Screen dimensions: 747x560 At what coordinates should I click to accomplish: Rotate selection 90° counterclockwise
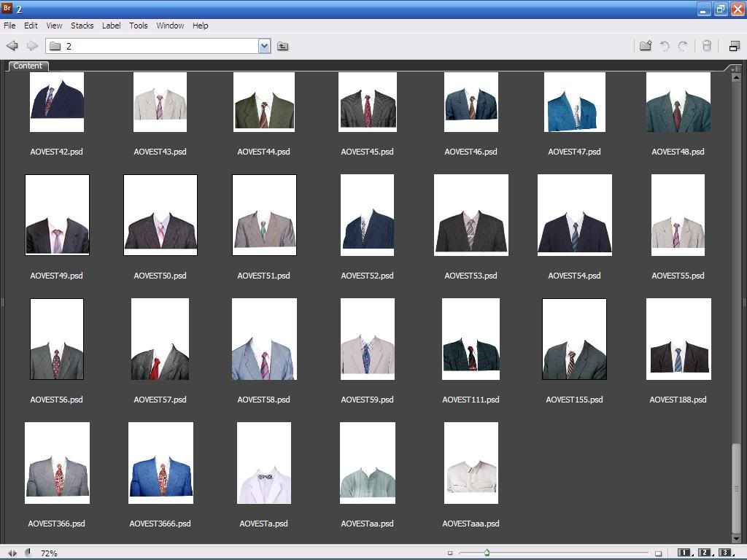tap(665, 46)
